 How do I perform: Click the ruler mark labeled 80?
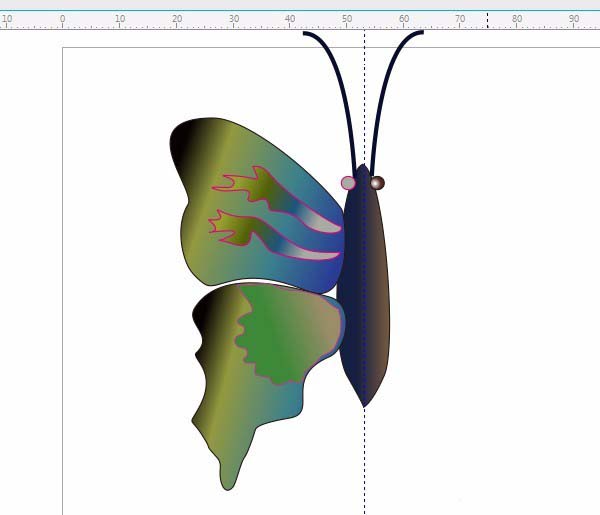click(x=517, y=19)
